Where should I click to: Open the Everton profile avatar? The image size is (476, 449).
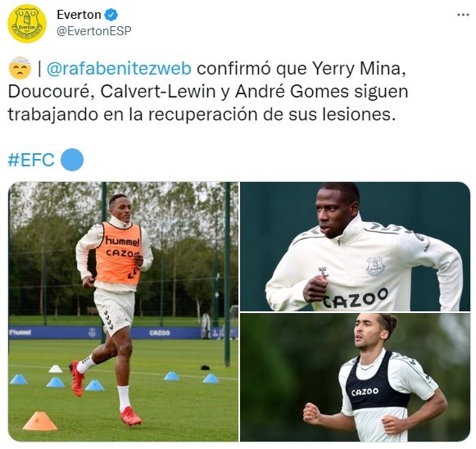point(27,24)
